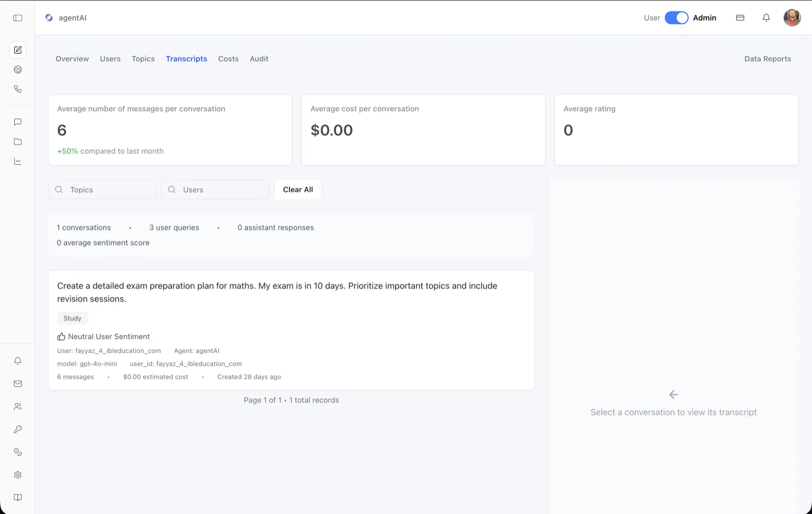Viewport: 812px width, 514px height.
Task: Open the new chat compose icon
Action: [18, 50]
